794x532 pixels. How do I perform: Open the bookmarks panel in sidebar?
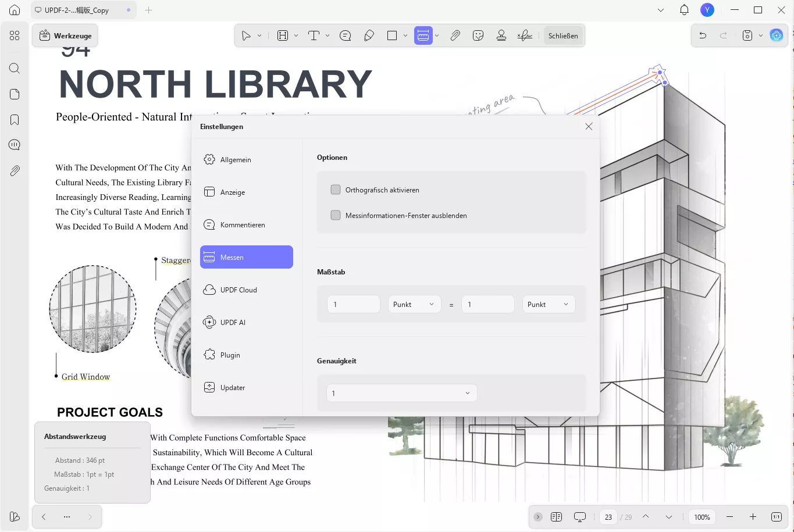[15, 120]
